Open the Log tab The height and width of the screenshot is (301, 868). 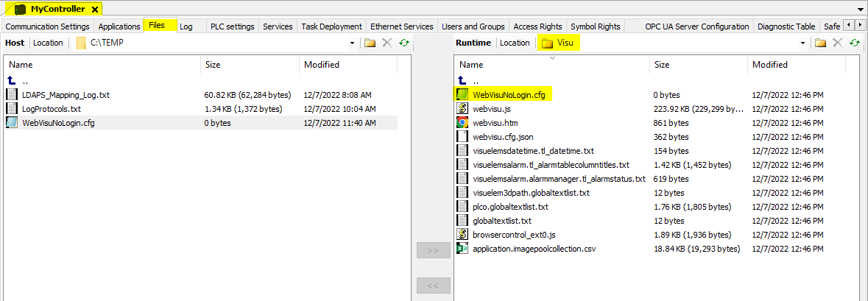(x=186, y=26)
